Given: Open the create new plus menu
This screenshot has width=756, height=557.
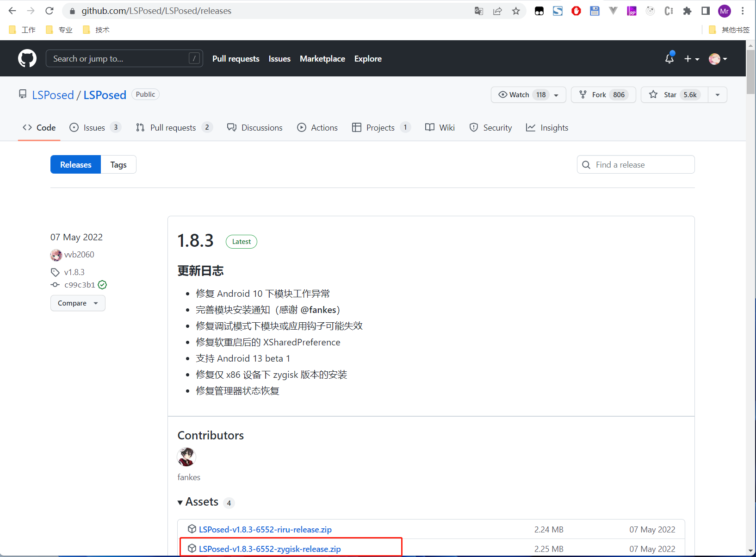Looking at the screenshot, I should 692,59.
